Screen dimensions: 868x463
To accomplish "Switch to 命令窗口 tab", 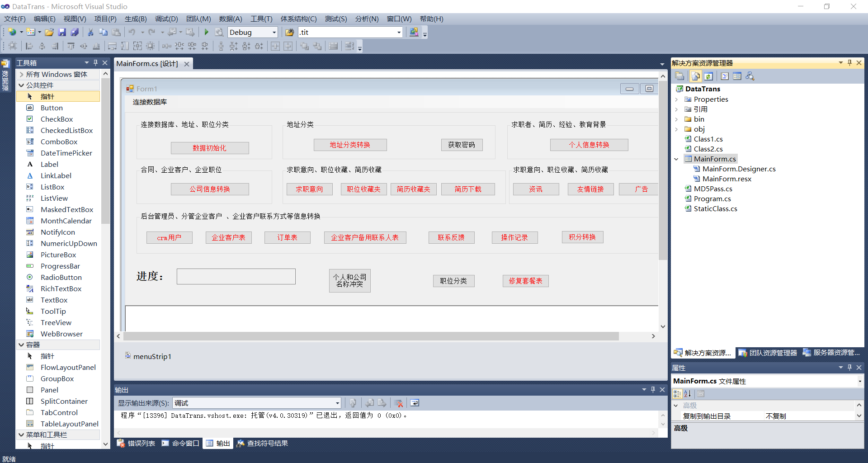I will click(x=180, y=443).
